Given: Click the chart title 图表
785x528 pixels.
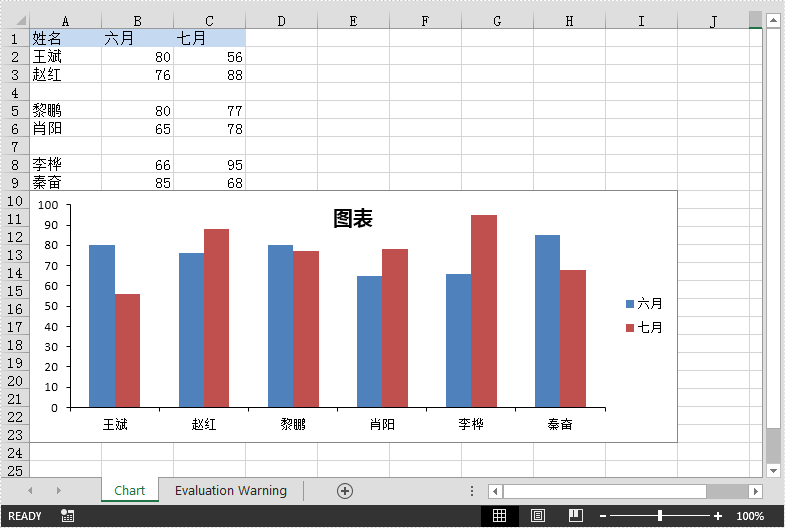Looking at the screenshot, I should 353,219.
